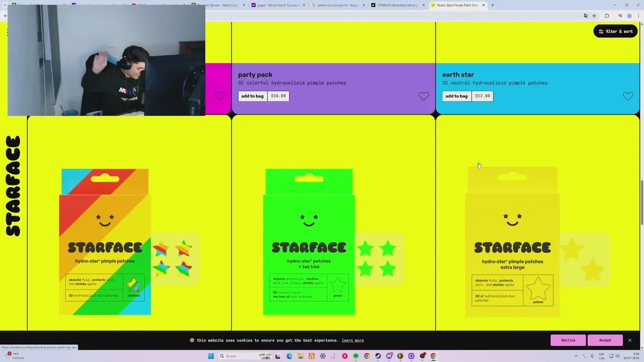
Task: Close the Yahoo Search tab
Action: tap(304, 5)
